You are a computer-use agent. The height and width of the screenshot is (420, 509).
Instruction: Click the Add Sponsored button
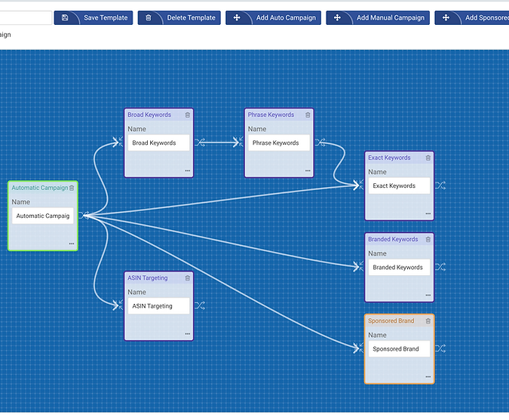[472, 17]
